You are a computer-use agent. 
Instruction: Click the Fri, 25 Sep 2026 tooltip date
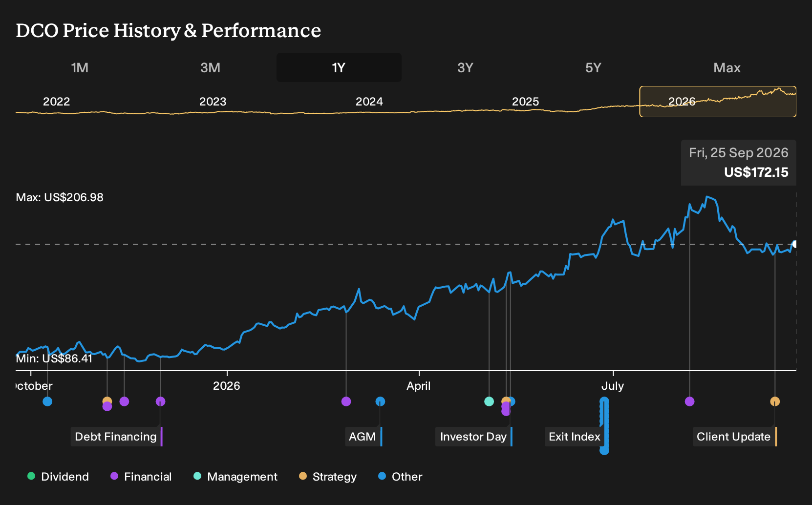[739, 153]
